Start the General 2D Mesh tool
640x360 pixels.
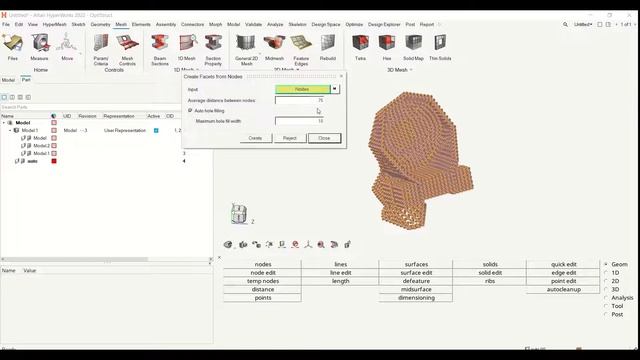coord(247,49)
